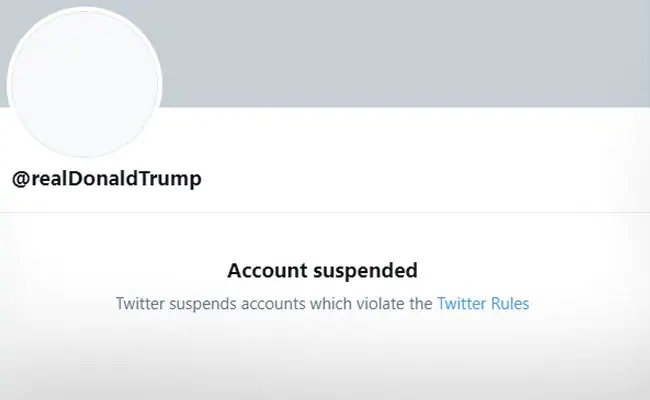
Task: Click the horizontal divider below the handle
Action: pos(325,212)
